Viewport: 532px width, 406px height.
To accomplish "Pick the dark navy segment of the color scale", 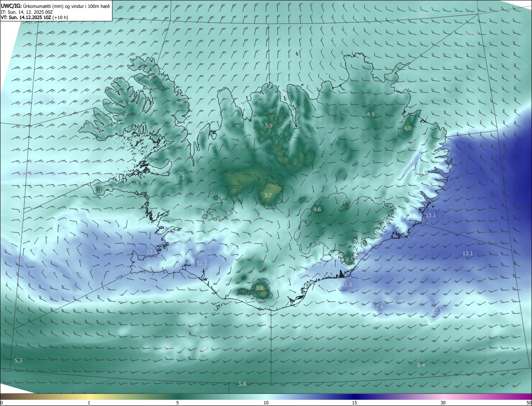I will coord(355,396).
